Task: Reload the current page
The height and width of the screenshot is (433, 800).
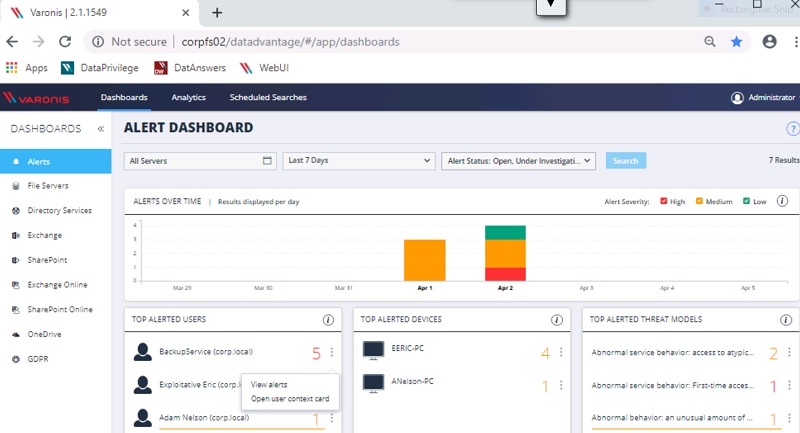Action: [x=65, y=42]
